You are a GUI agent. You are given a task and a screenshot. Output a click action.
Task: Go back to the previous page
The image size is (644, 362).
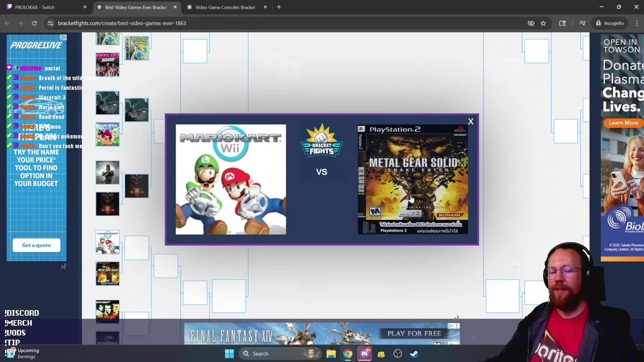7,23
